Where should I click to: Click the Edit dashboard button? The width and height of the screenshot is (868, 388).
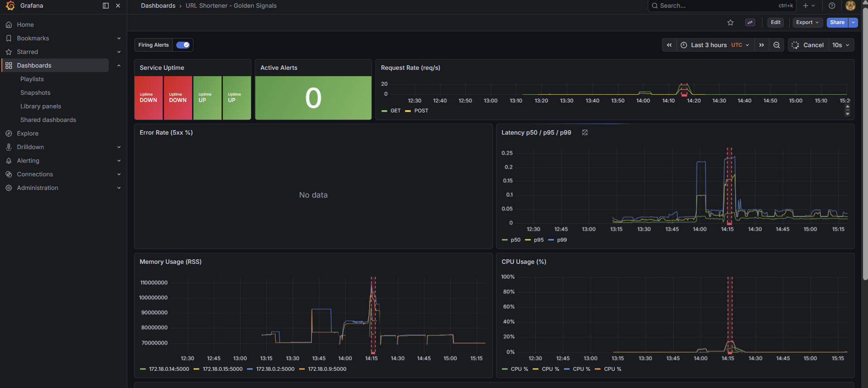776,22
